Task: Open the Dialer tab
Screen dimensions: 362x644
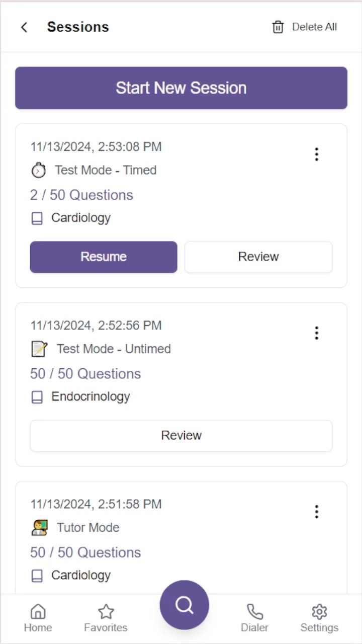Action: click(254, 618)
